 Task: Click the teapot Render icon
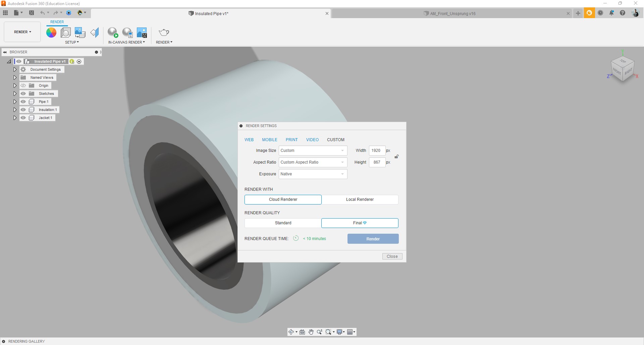tap(164, 32)
